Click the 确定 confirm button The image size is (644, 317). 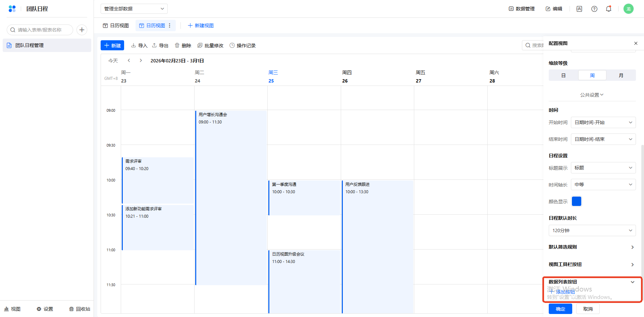560,309
